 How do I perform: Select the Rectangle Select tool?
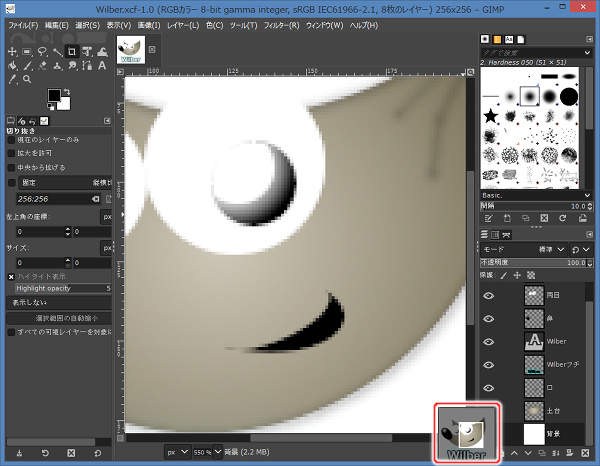[x=27, y=51]
